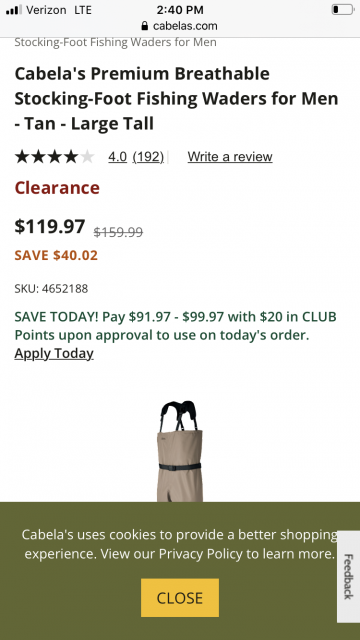Click the first rating star
360x640 pixels.
22,157
